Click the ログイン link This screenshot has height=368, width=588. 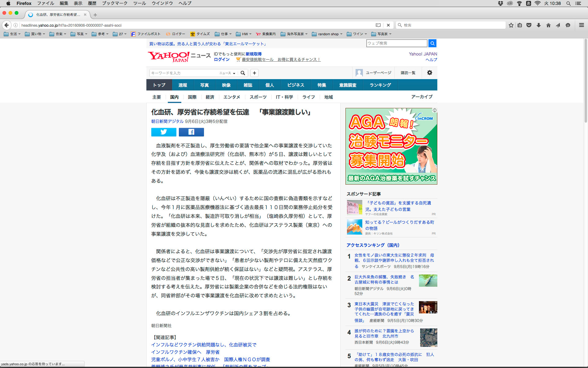(x=221, y=59)
